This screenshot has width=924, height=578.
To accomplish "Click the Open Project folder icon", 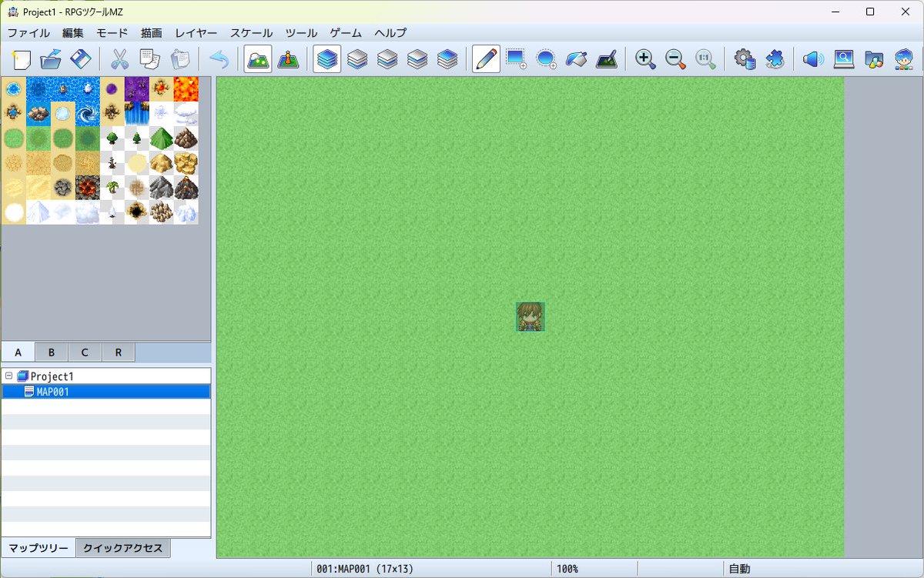I will pyautogui.click(x=51, y=59).
